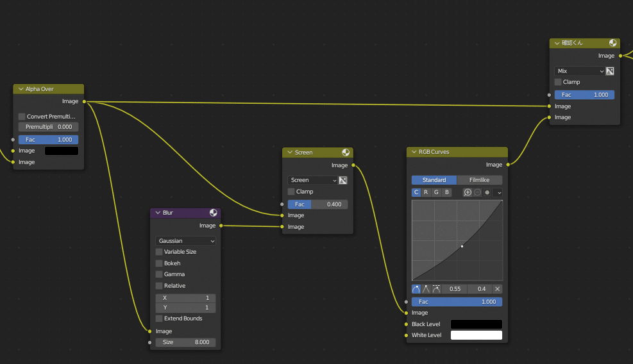Viewport: 633px width, 364px height.
Task: Collapse the Blur node
Action: click(x=158, y=213)
